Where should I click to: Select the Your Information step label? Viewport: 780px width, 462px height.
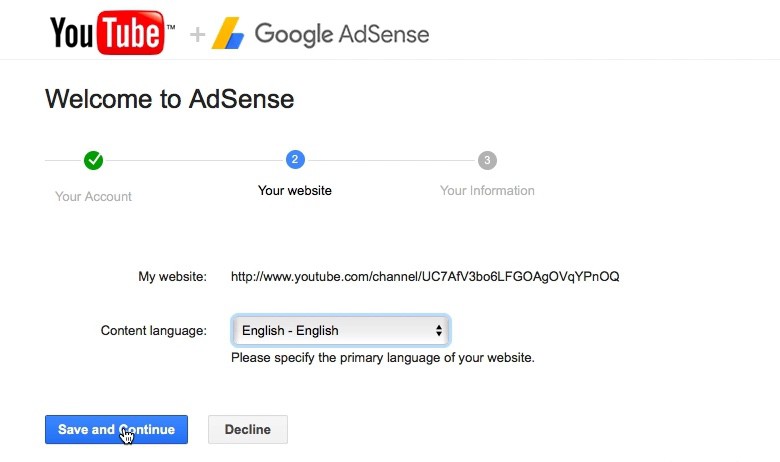point(487,190)
